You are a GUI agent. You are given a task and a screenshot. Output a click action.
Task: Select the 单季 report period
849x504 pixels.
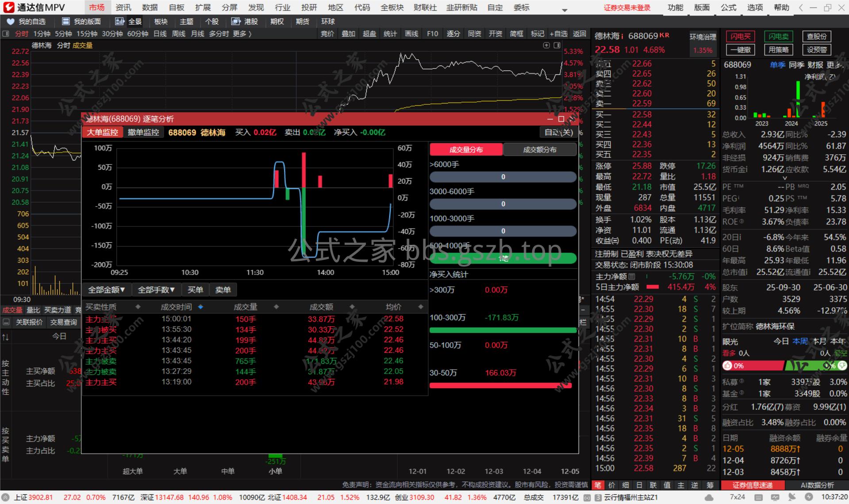[777, 65]
